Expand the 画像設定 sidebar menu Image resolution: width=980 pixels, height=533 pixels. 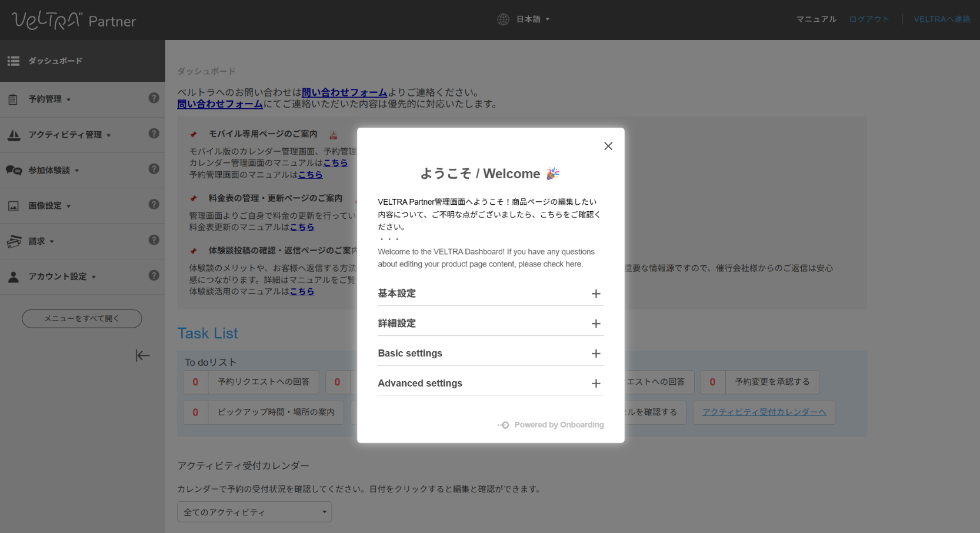(49, 206)
